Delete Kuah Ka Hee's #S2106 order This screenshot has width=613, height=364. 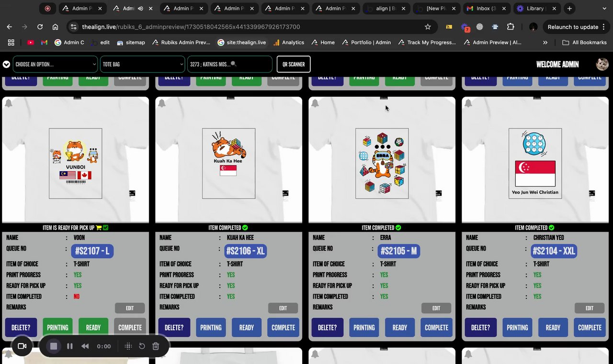point(174,328)
